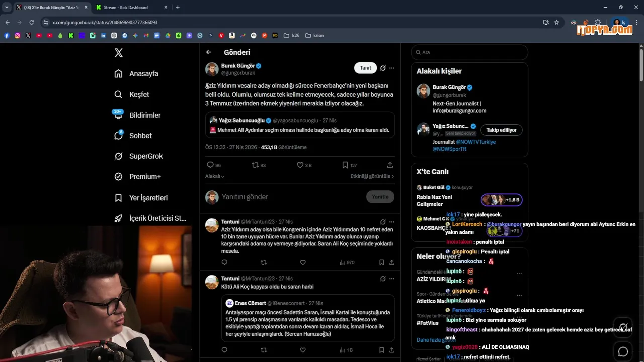644x362 pixels.
Task: Open kalsın bookmarks folder
Action: (x=314, y=35)
